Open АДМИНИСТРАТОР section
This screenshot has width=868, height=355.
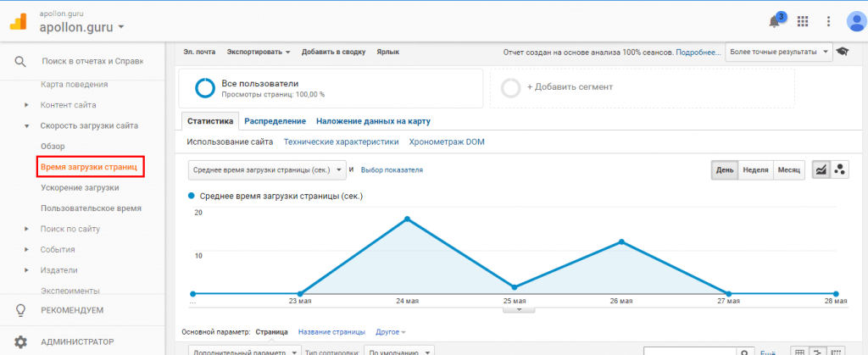click(77, 341)
